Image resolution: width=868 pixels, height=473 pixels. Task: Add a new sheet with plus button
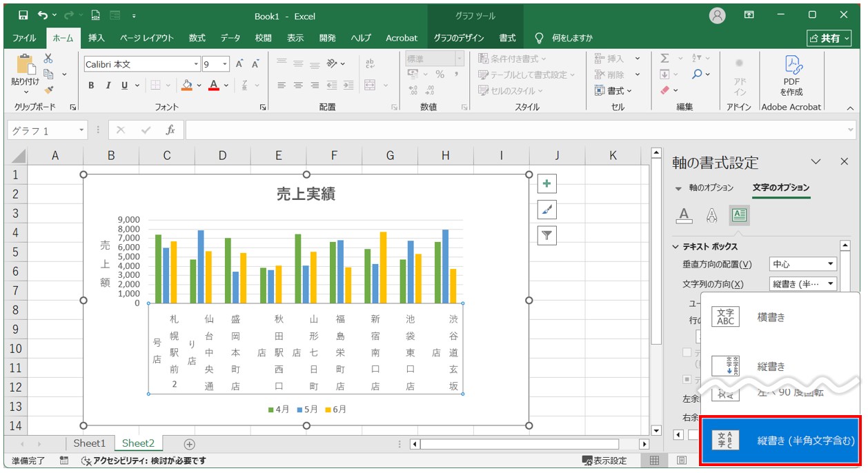point(189,444)
